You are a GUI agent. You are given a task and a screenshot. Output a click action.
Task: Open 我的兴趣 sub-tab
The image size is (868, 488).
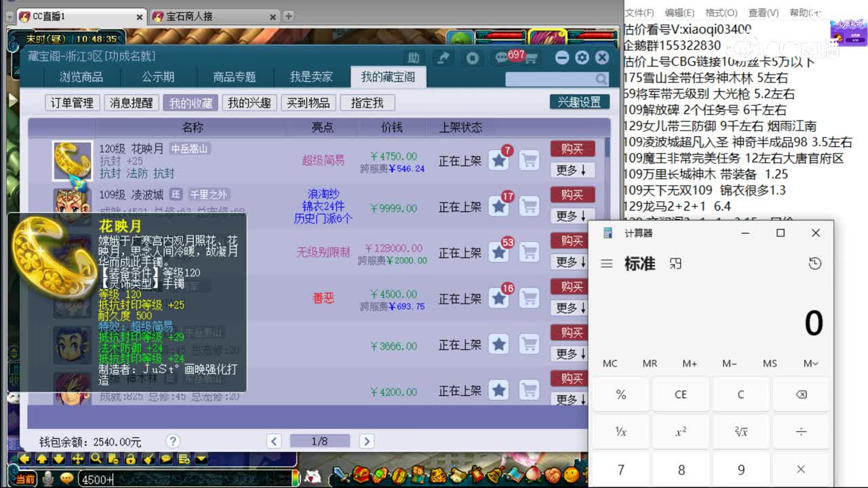tap(249, 103)
